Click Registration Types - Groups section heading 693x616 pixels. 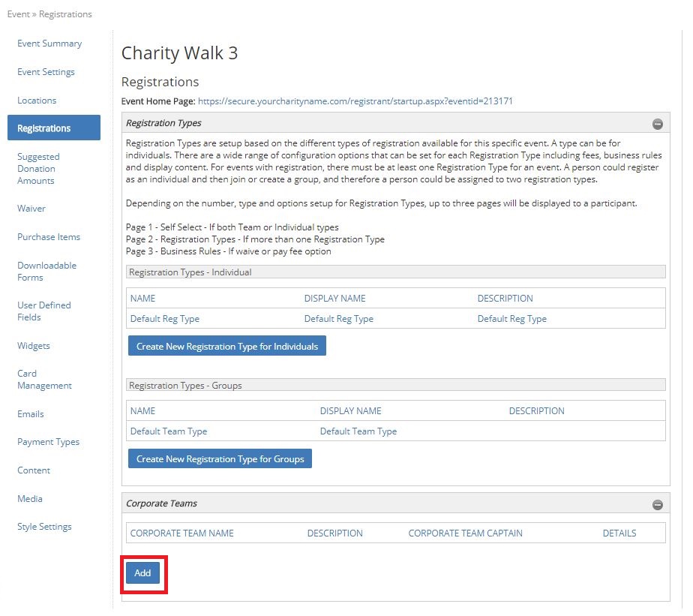(186, 386)
